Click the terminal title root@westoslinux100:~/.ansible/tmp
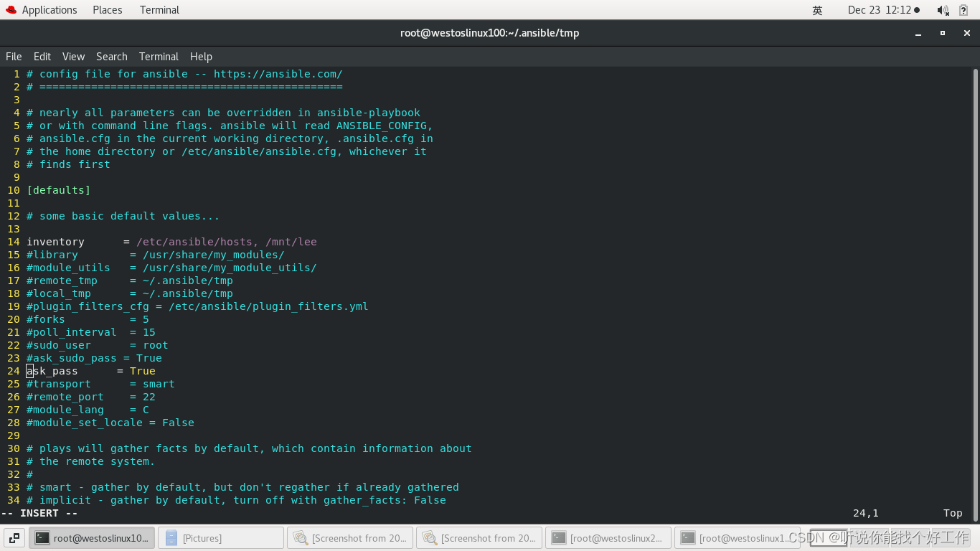This screenshot has height=551, width=980. tap(490, 33)
